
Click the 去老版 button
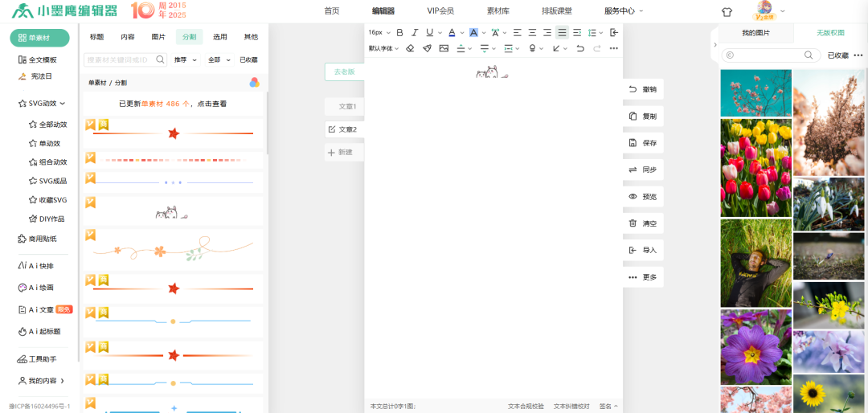[344, 72]
